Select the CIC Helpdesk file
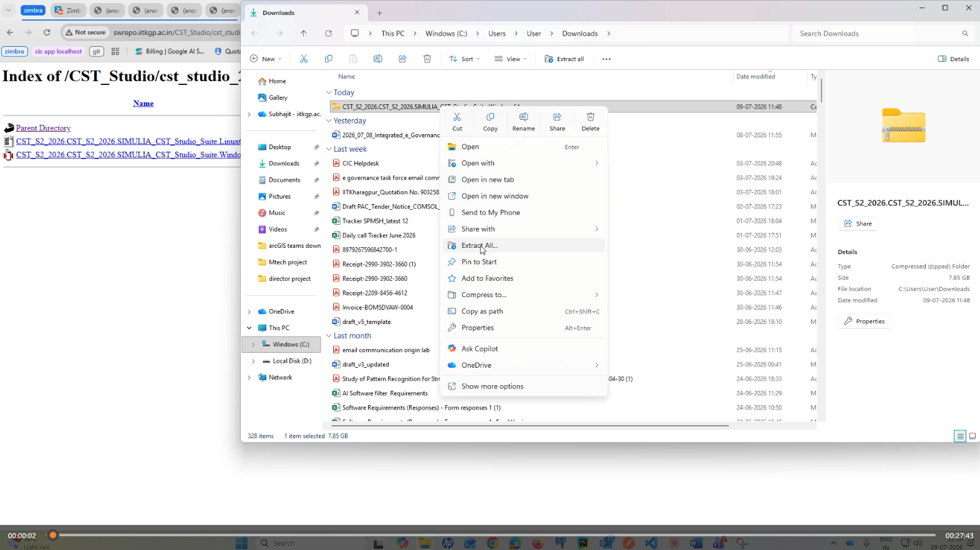 tap(361, 164)
